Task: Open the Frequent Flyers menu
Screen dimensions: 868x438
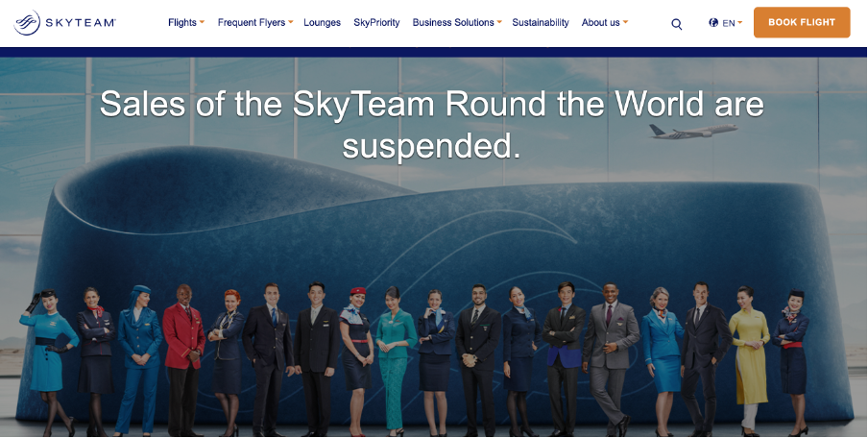Action: 252,23
